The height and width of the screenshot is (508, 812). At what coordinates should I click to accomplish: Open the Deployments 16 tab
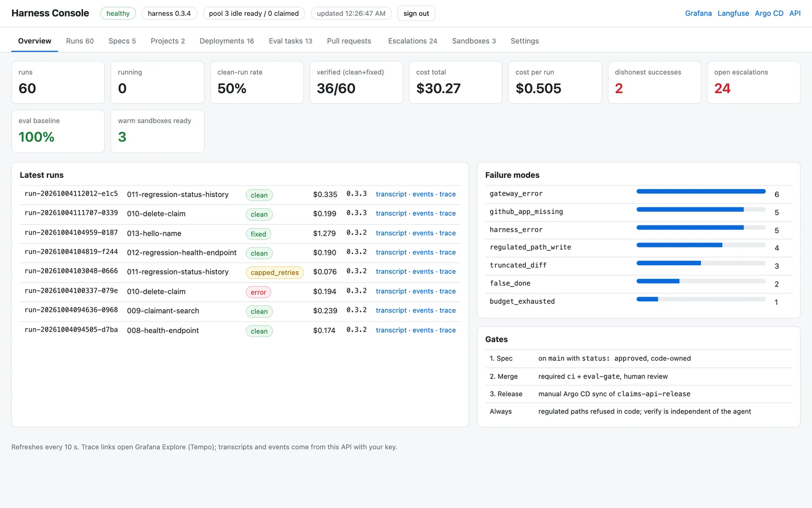[227, 41]
